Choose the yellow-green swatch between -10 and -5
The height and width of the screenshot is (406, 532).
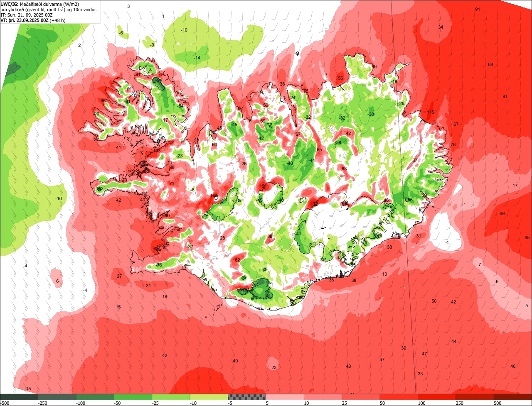(209, 397)
